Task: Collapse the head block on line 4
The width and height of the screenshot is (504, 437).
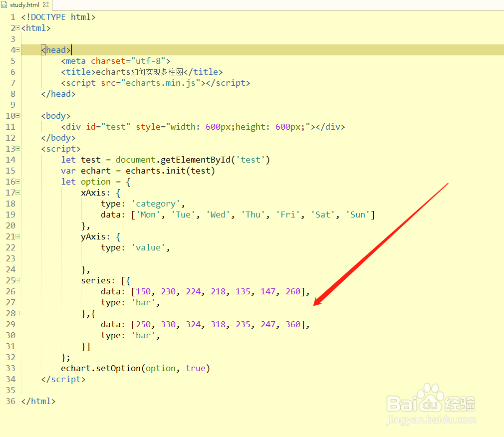Action: pyautogui.click(x=17, y=50)
